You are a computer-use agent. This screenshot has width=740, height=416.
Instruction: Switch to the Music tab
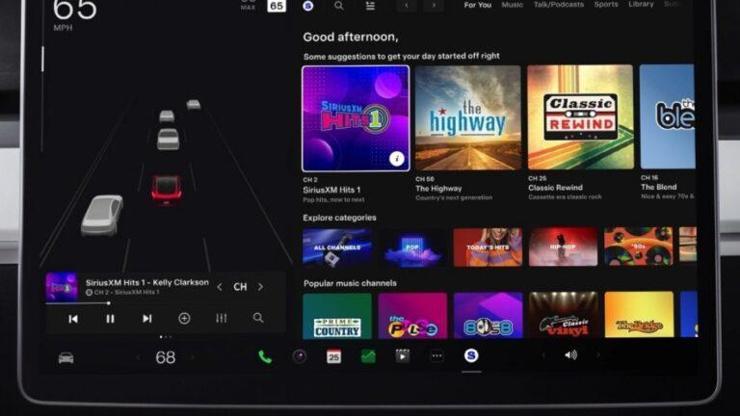point(512,5)
